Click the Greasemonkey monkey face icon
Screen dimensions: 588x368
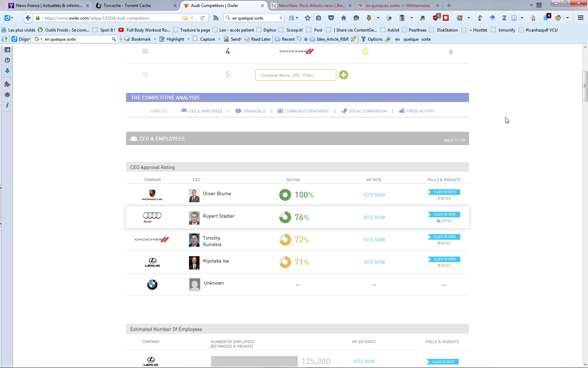pyautogui.click(x=558, y=18)
